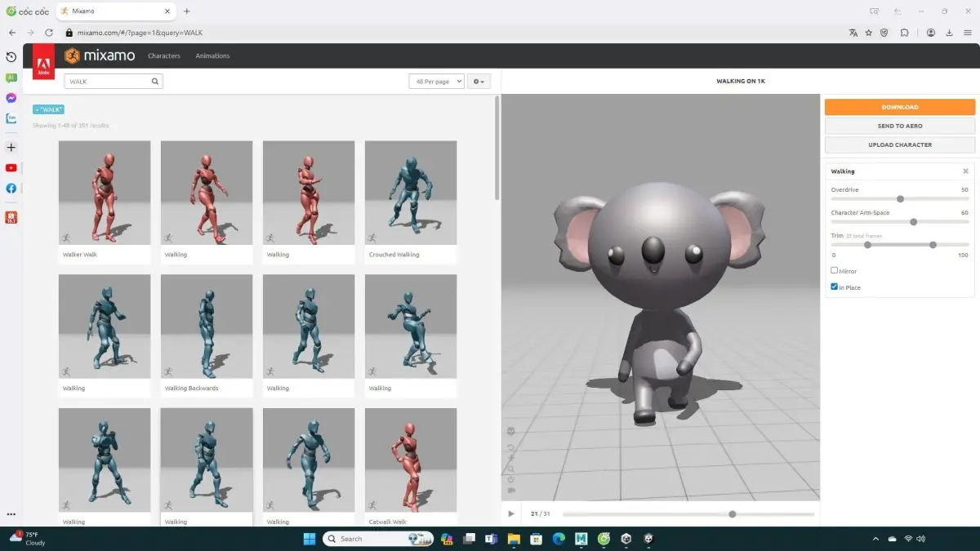Viewport: 980px width, 551px height.
Task: Open the Facebook sidebar shortcut
Action: click(x=11, y=188)
